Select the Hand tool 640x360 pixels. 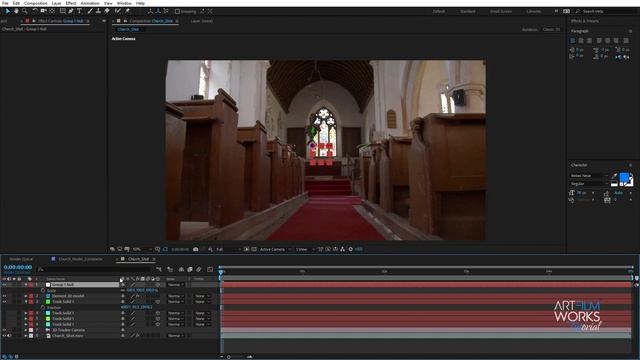16,11
